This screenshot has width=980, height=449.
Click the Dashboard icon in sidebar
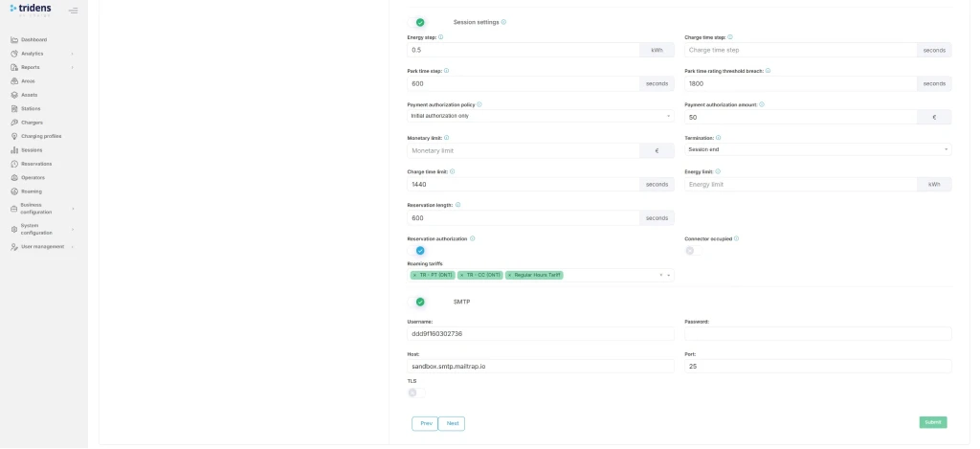point(14,39)
